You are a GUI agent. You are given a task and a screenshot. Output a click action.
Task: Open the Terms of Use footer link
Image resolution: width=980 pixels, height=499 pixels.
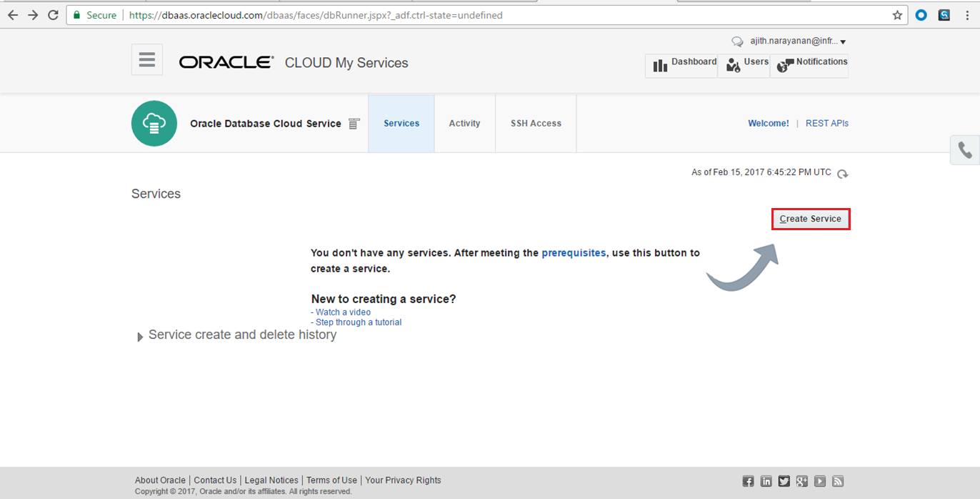(x=331, y=480)
